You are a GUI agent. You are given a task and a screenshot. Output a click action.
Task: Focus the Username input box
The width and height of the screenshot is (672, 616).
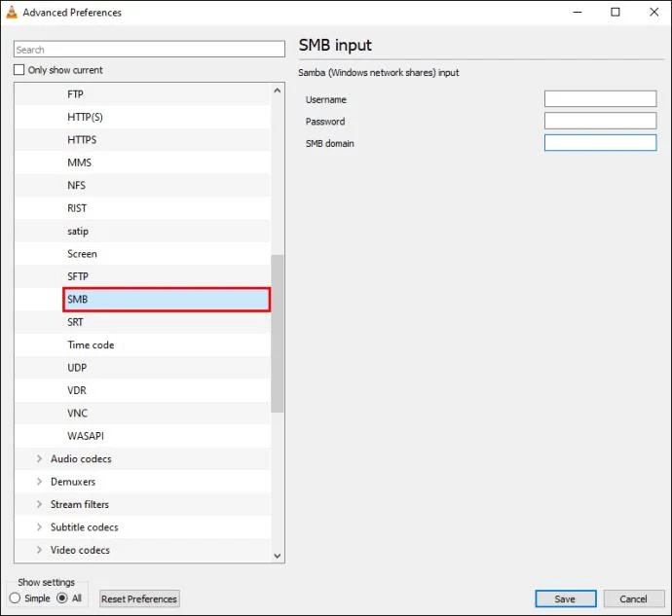(600, 99)
